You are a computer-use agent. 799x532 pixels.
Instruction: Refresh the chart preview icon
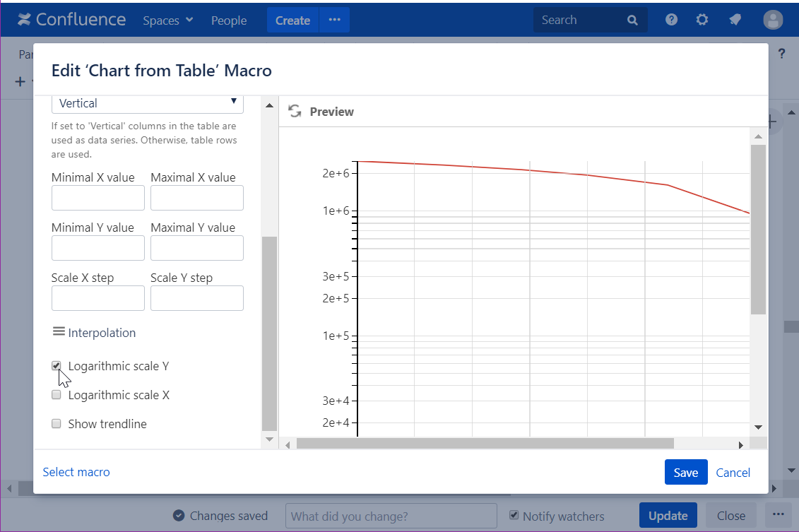[295, 112]
